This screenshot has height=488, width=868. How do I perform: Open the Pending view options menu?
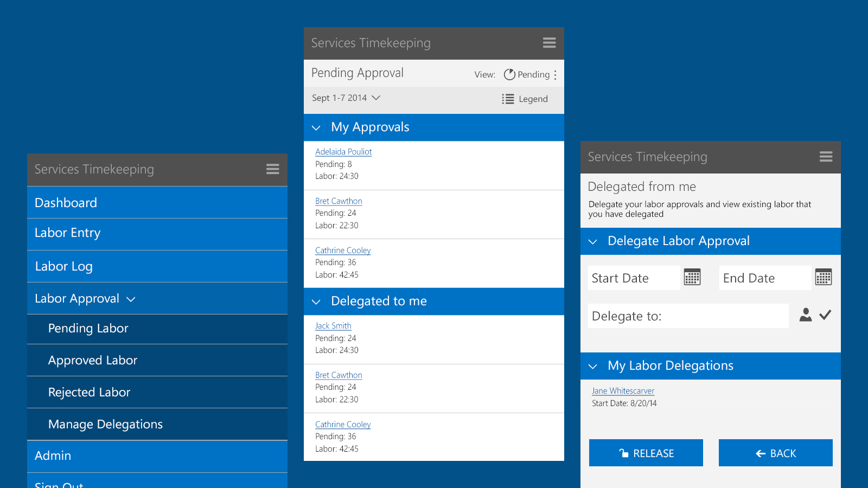click(x=555, y=75)
